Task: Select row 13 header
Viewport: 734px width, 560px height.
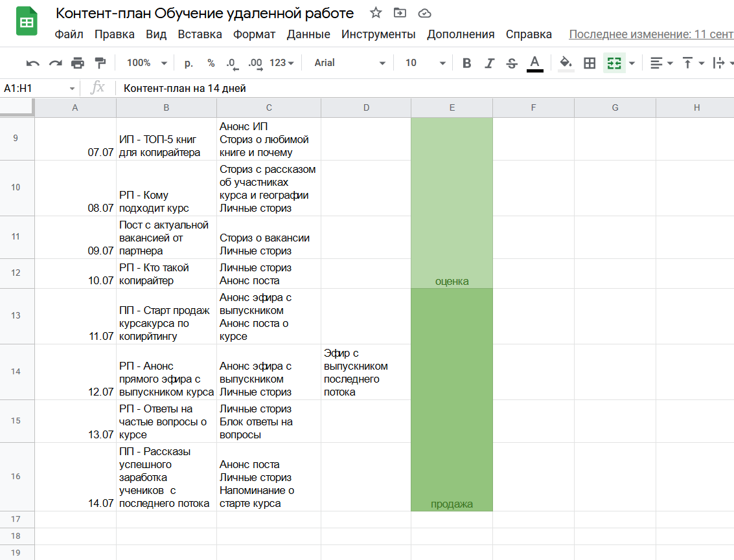Action: tap(17, 316)
